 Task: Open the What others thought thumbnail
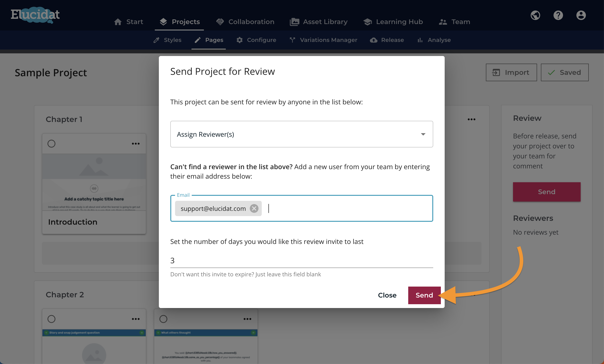click(206, 347)
